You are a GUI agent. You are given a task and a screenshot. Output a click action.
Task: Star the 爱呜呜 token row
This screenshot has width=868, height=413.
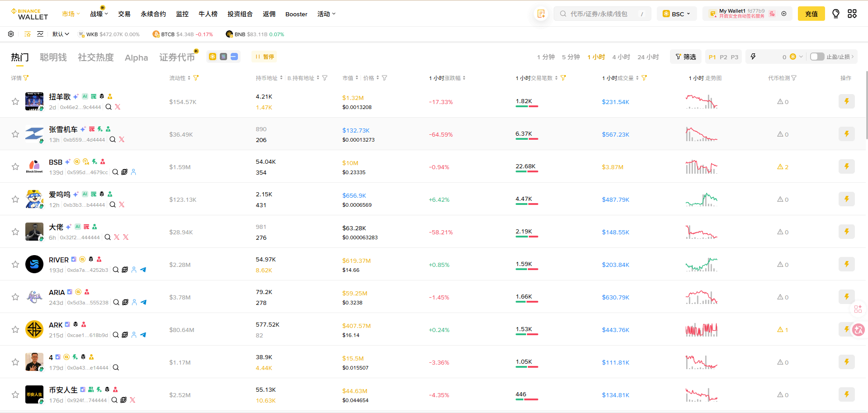point(15,199)
